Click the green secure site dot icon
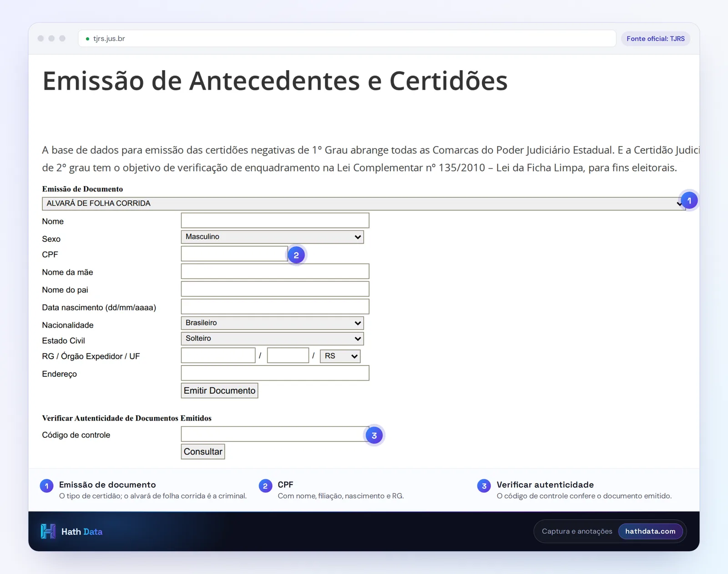 click(87, 39)
